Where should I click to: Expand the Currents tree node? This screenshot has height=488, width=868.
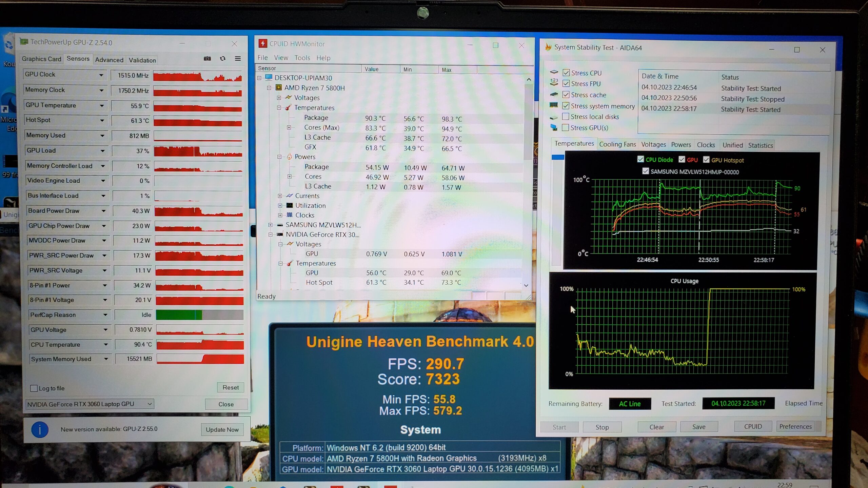coord(280,196)
